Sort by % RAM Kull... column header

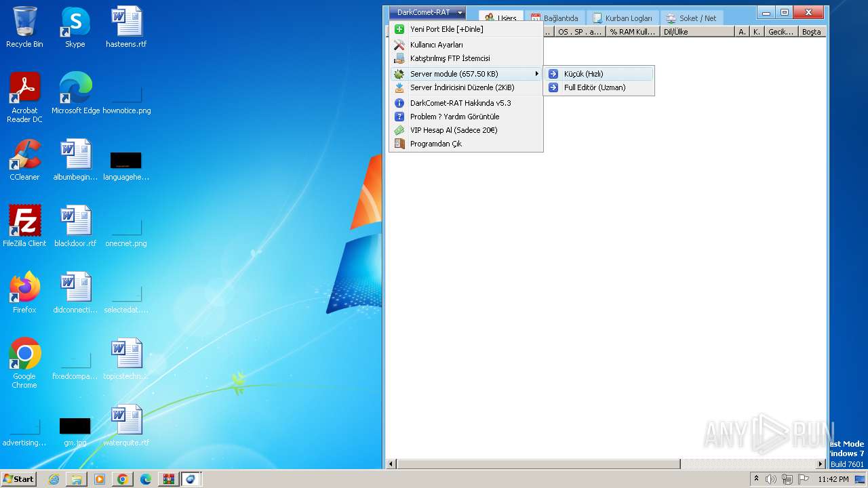(x=632, y=32)
